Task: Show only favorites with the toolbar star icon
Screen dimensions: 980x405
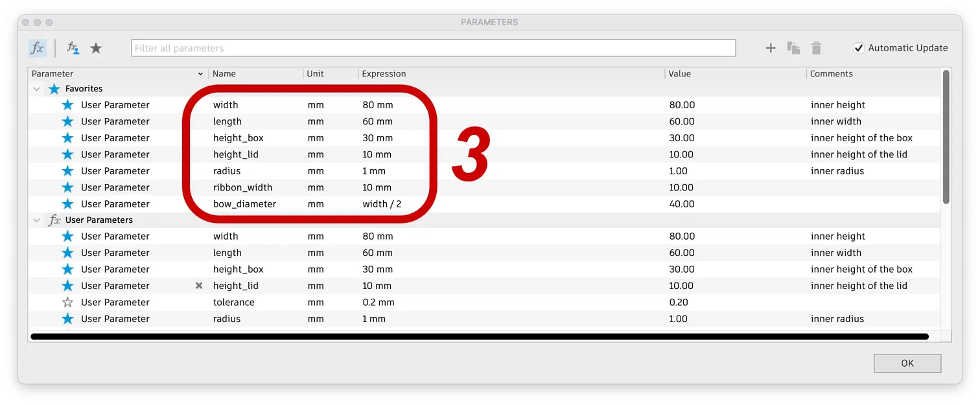Action: coord(96,48)
